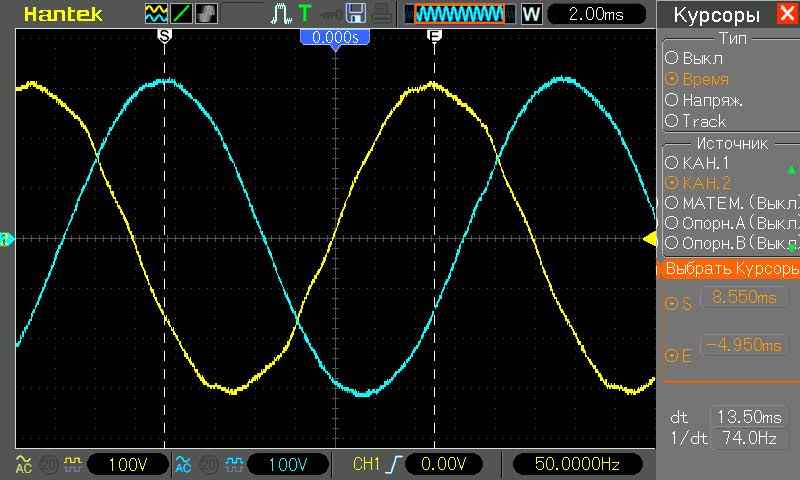This screenshot has height=480, width=800.
Task: Click the 0.000s horizontal position marker
Action: [x=335, y=36]
